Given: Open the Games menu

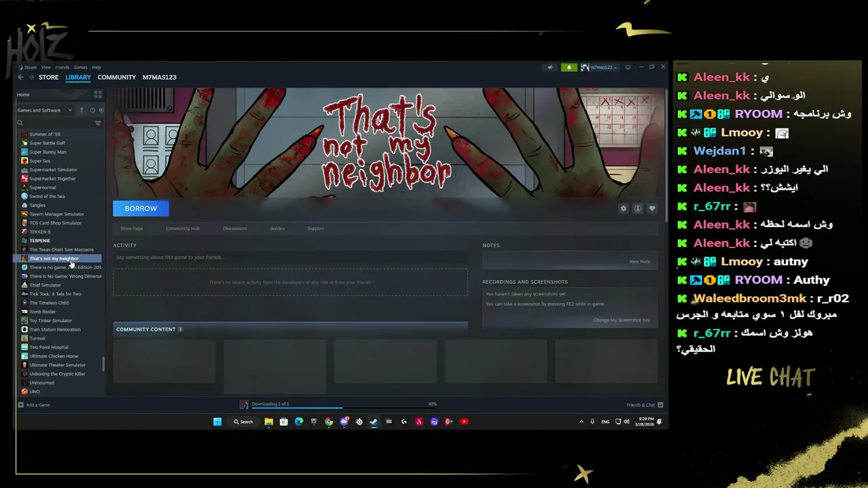Looking at the screenshot, I should tap(80, 67).
